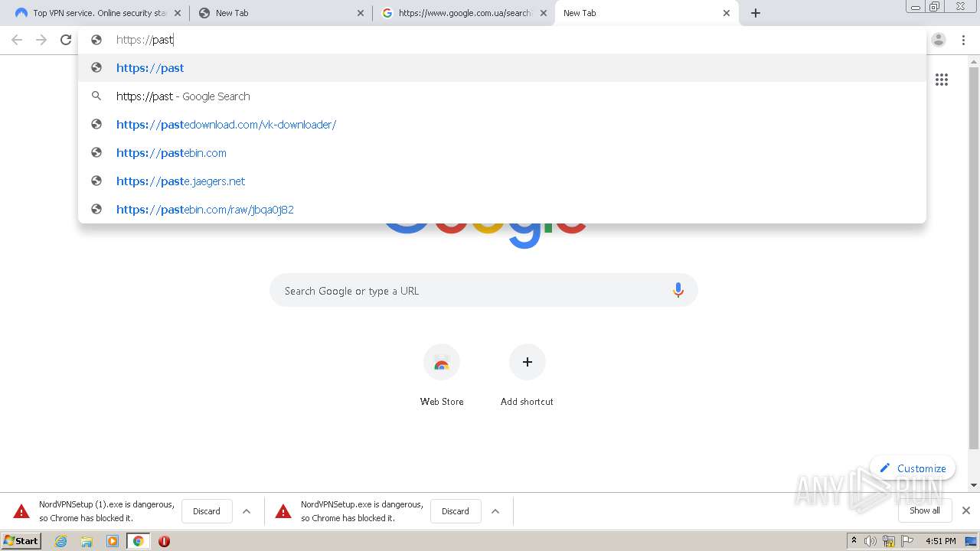Open the media player taskbar icon
The image size is (980, 551).
click(x=113, y=541)
